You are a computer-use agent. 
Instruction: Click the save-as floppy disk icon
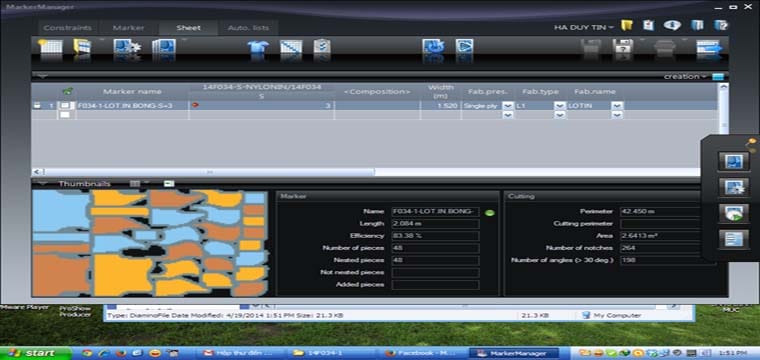(623, 47)
